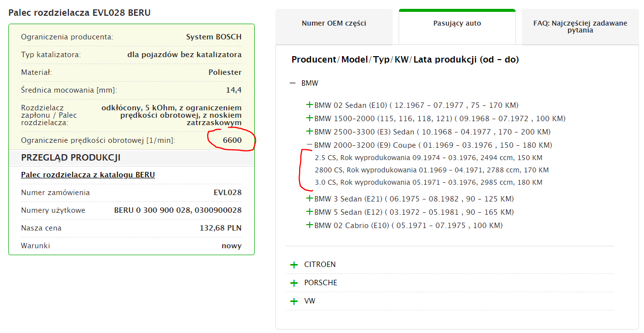Select 2800 CS 2788 ccm variant
The width and height of the screenshot is (644, 333).
coord(431,170)
